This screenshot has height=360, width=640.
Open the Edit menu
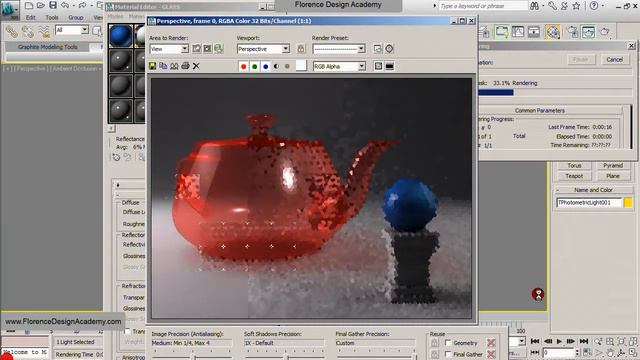click(x=31, y=18)
